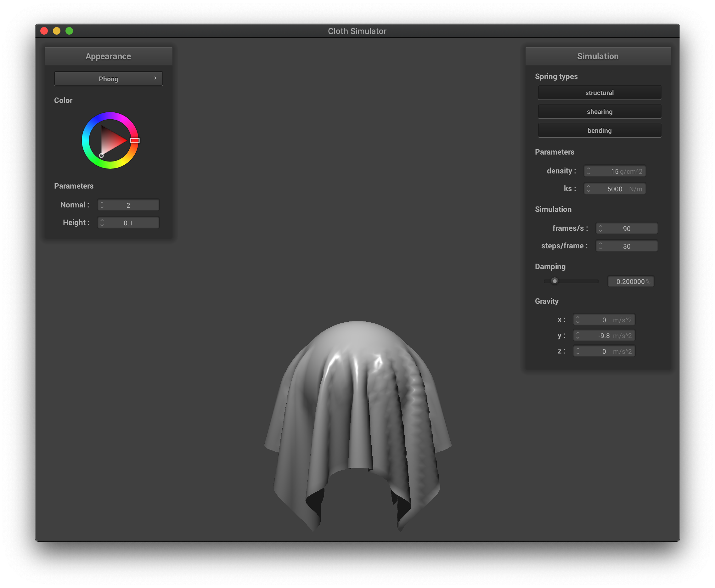Click the gravity y stepper arrows
Image resolution: width=715 pixels, height=588 pixels.
(x=577, y=335)
